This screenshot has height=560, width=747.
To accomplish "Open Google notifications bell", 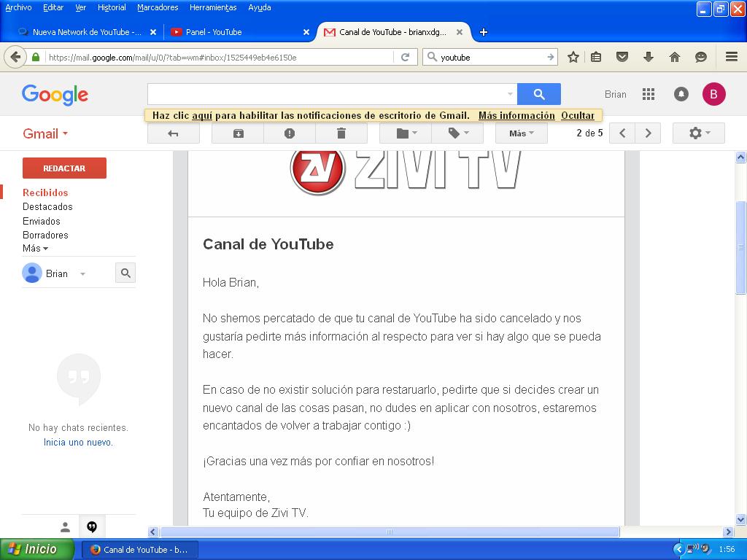I will click(x=681, y=94).
